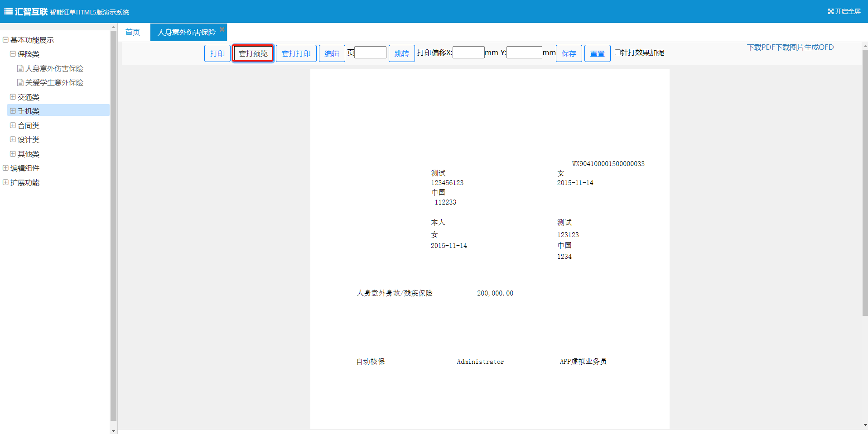Select the 编辑组件 tree label
868x434 pixels.
25,168
